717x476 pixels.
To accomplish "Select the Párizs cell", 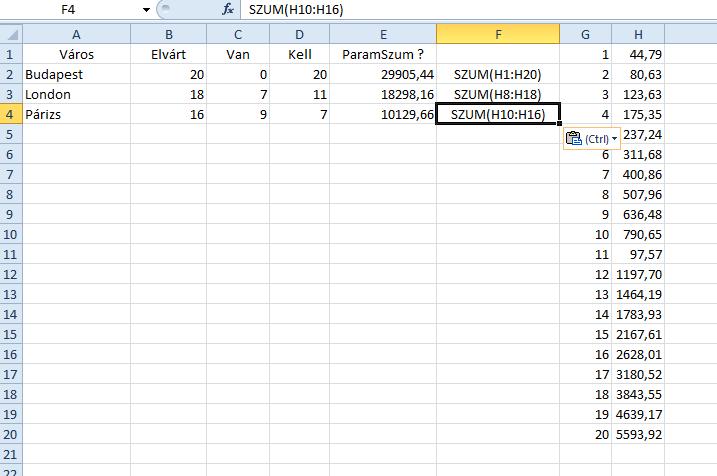I will (x=76, y=114).
